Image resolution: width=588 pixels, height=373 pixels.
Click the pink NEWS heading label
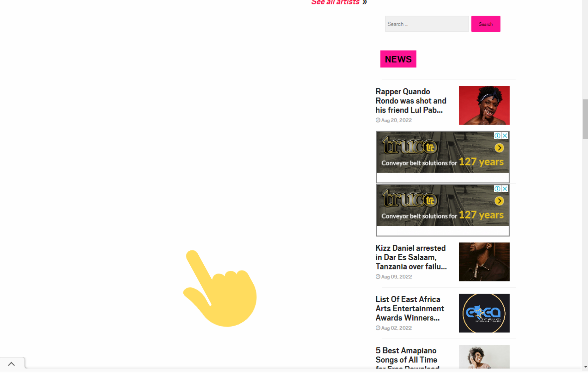point(398,59)
